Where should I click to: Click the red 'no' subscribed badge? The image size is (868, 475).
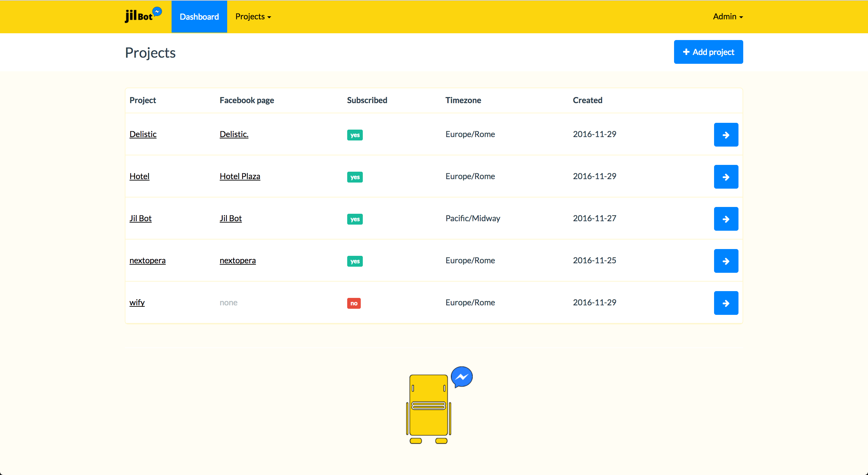(x=354, y=303)
